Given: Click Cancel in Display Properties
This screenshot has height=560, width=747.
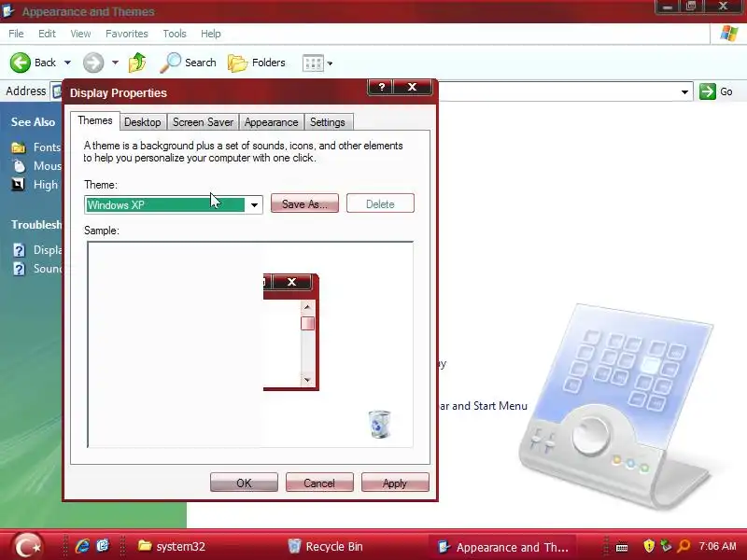Looking at the screenshot, I should 319,483.
